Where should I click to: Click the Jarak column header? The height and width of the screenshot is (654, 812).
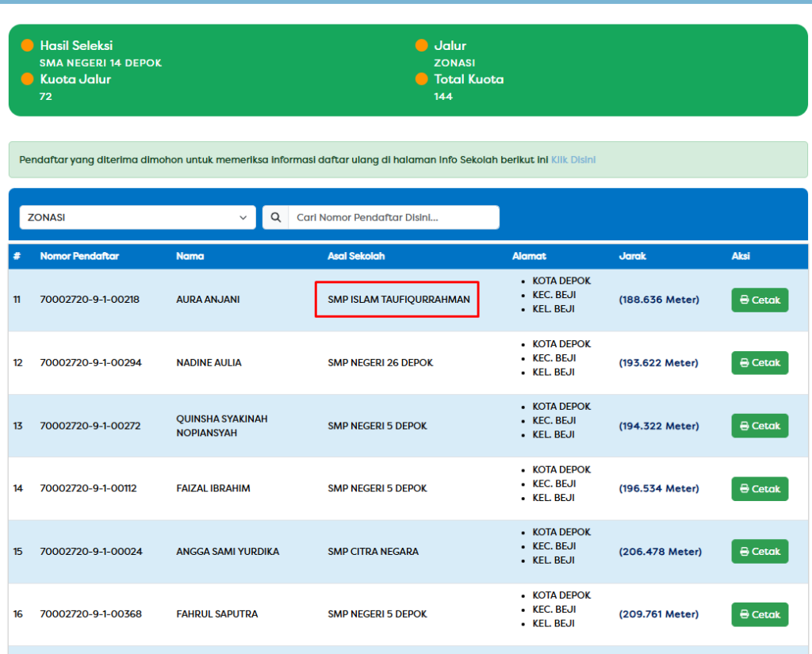[x=632, y=256]
